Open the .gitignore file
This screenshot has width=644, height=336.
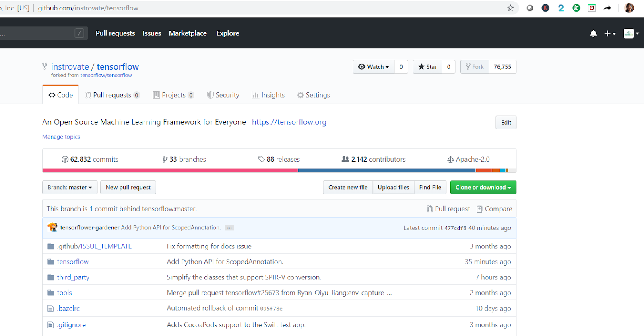pyautogui.click(x=71, y=325)
